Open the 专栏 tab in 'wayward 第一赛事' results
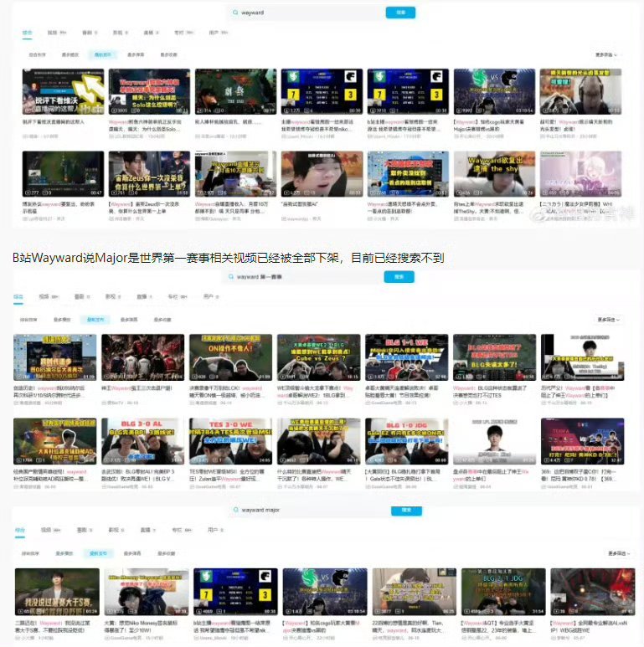This screenshot has height=647, width=644. [x=178, y=296]
